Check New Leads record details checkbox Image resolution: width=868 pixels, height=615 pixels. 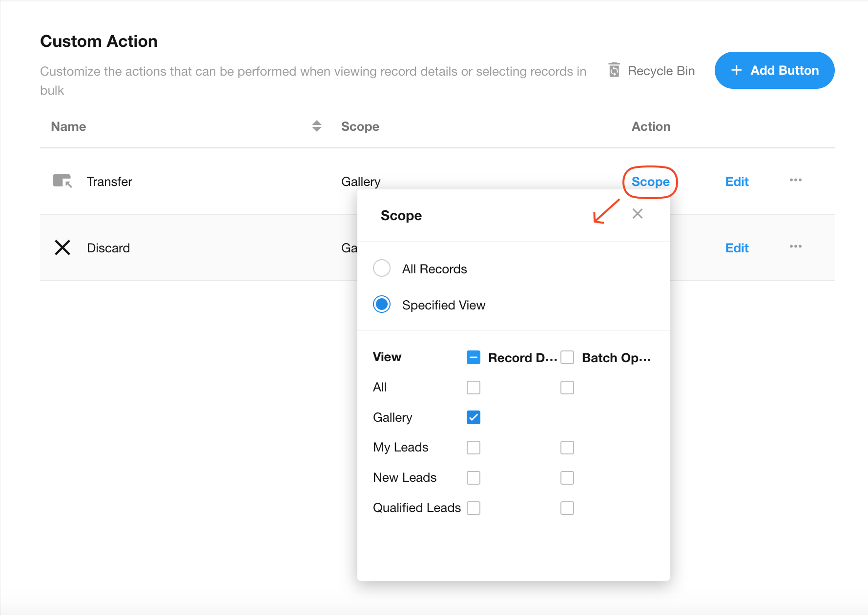point(474,478)
